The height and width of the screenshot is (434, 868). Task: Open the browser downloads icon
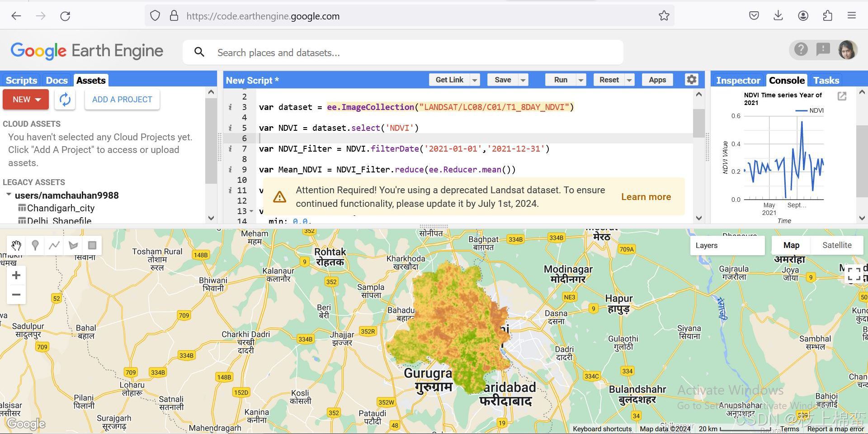778,16
